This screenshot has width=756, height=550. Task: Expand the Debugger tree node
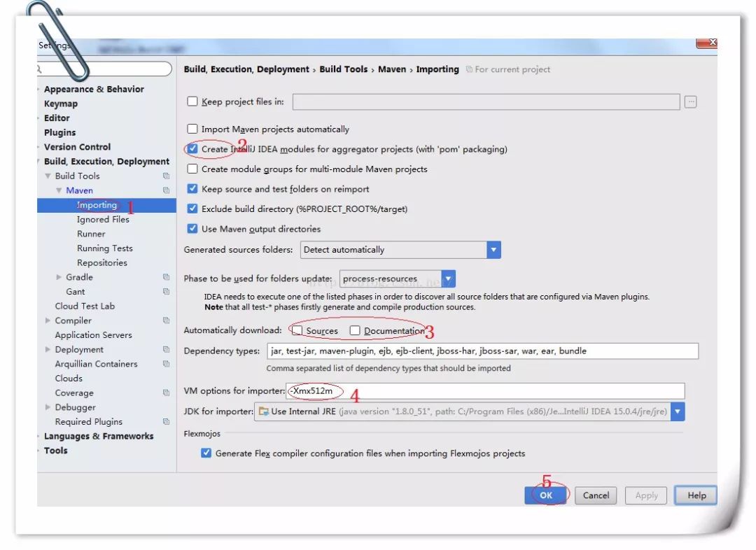(x=48, y=407)
